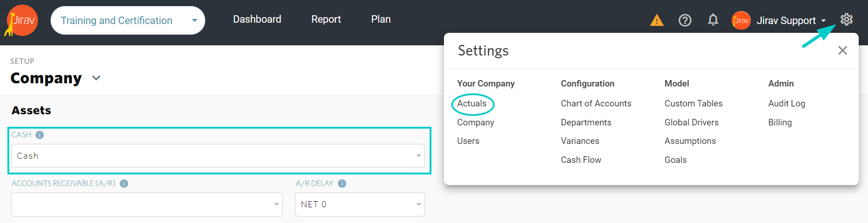Screen dimensions: 868x223
Task: Expand the Company setup heading chevron
Action: pyautogui.click(x=96, y=78)
